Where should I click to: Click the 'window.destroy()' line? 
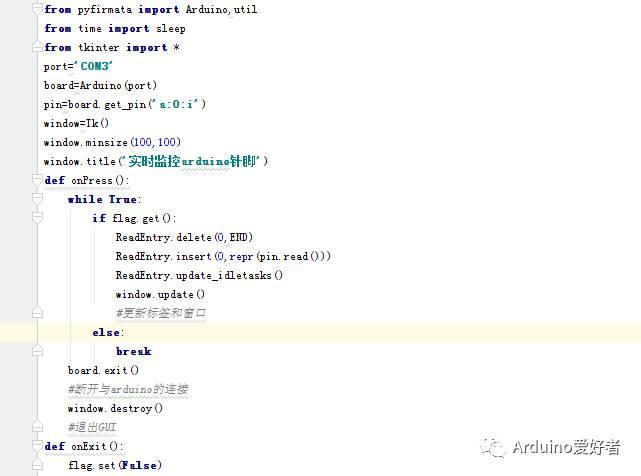(x=115, y=409)
